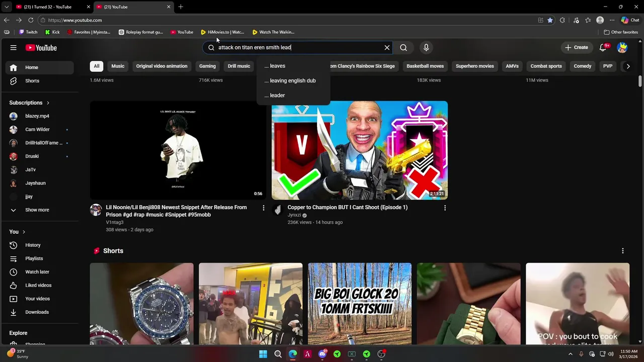Image resolution: width=644 pixels, height=362 pixels.
Task: Open the Jynxzi channel link
Action: (294, 215)
